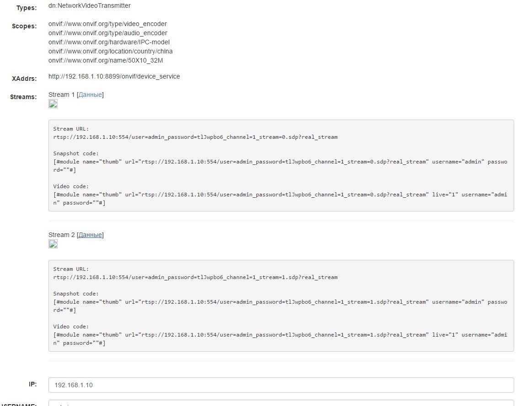Click the Stream 1 rtsp stream=0 URL line

coord(195,137)
